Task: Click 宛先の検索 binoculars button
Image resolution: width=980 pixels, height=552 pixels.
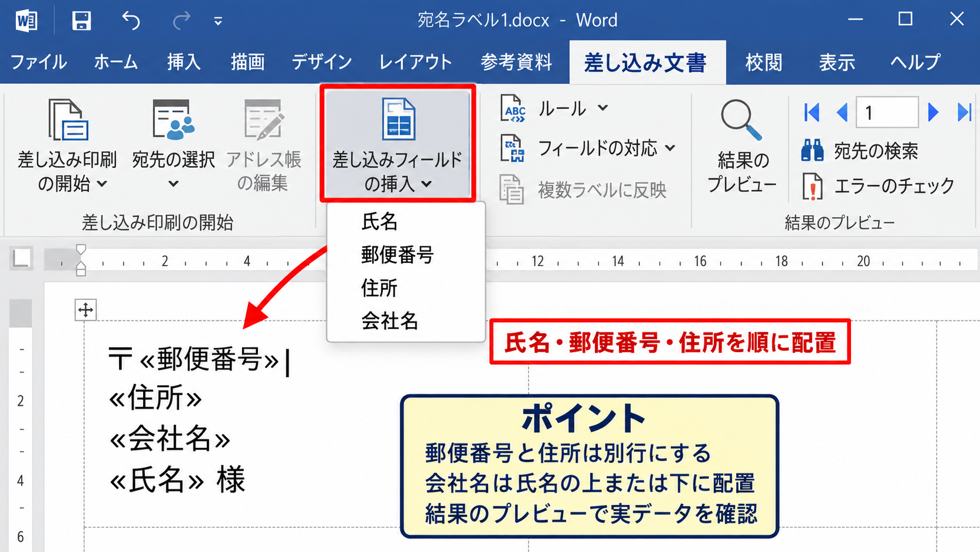Action: point(860,151)
